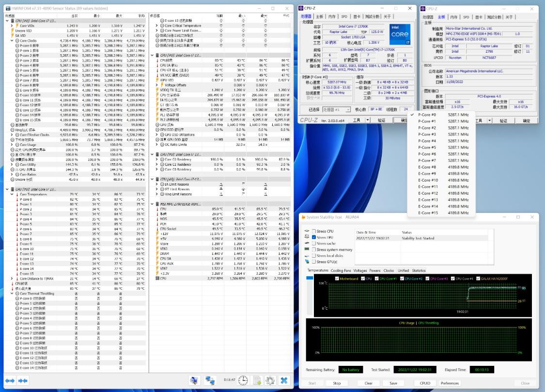Enable the Stress CPU checkbox
The height and width of the screenshot is (392, 545).
(x=313, y=230)
